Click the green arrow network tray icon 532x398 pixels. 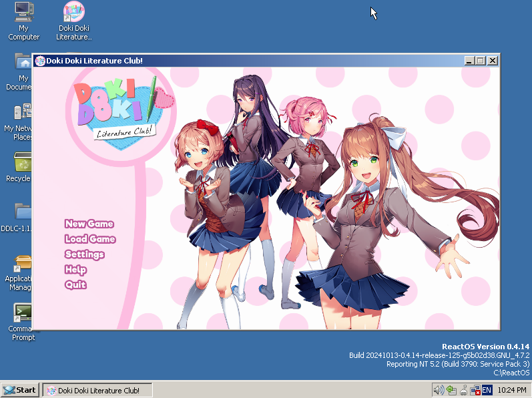pos(451,390)
